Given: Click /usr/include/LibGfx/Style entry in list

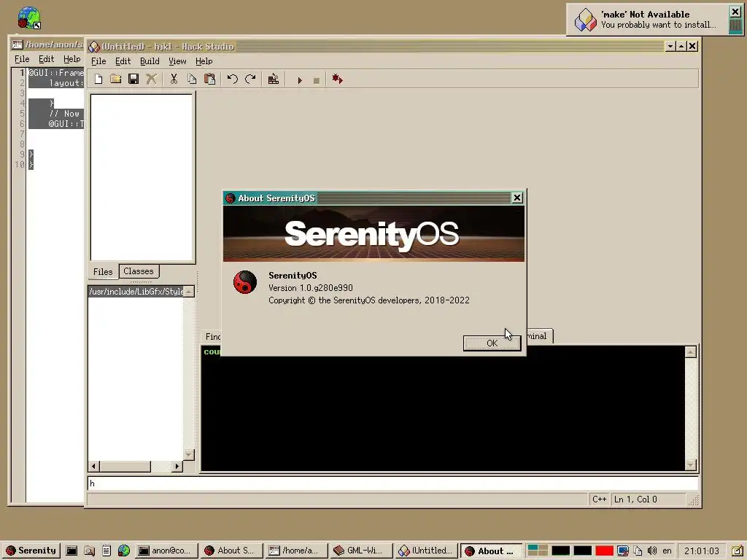Looking at the screenshot, I should click(136, 292).
